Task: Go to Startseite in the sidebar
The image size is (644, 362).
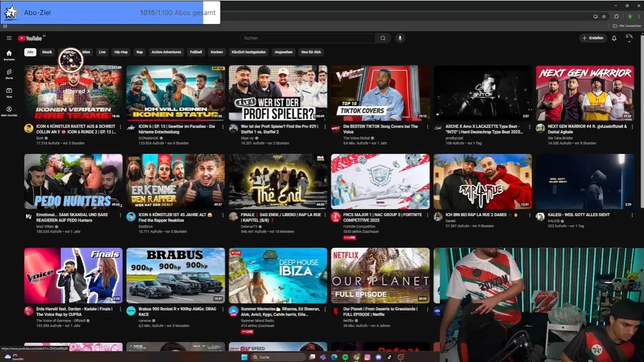Action: [9, 55]
